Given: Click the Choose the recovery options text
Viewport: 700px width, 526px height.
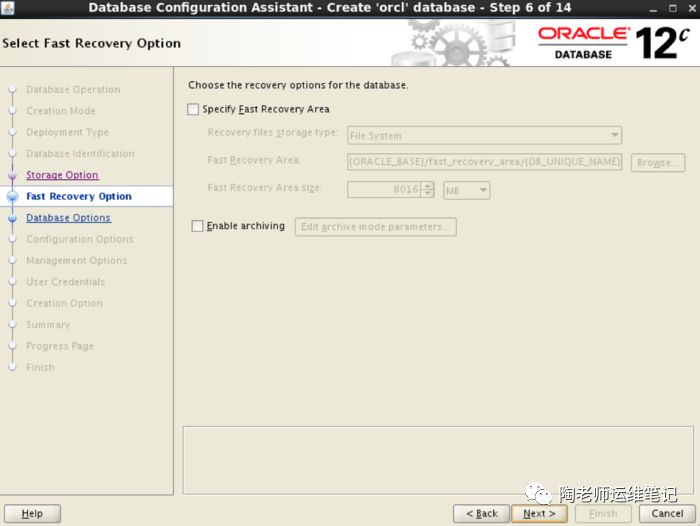Looking at the screenshot, I should coord(298,85).
